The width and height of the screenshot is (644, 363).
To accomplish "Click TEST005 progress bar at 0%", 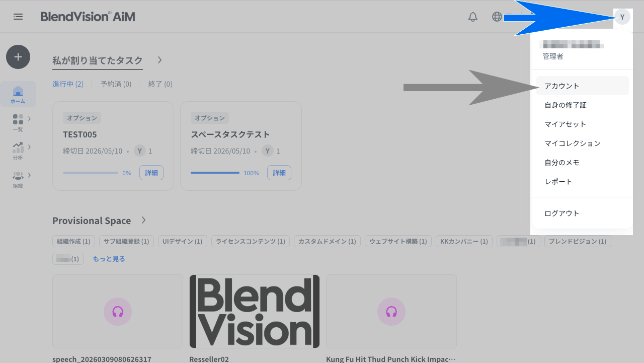I will 91,173.
